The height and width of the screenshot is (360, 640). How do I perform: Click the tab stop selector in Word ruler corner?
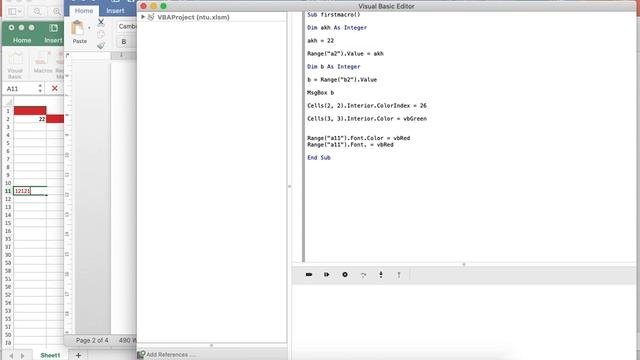68,56
